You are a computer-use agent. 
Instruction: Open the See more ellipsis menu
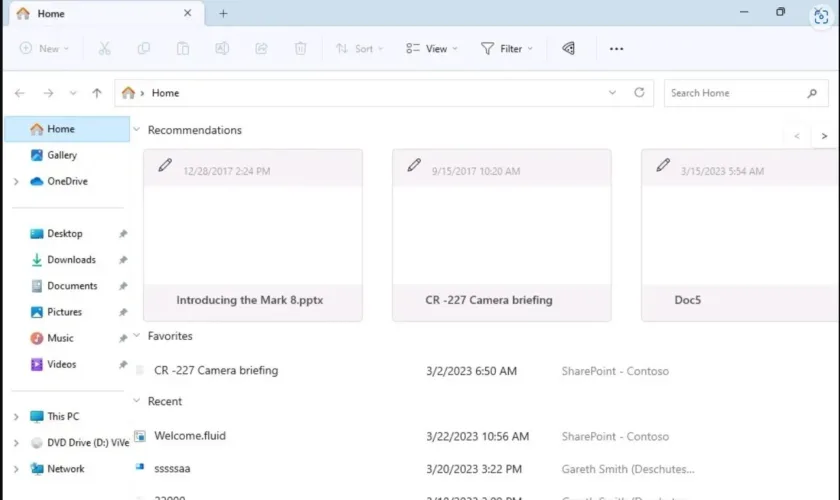tap(617, 49)
